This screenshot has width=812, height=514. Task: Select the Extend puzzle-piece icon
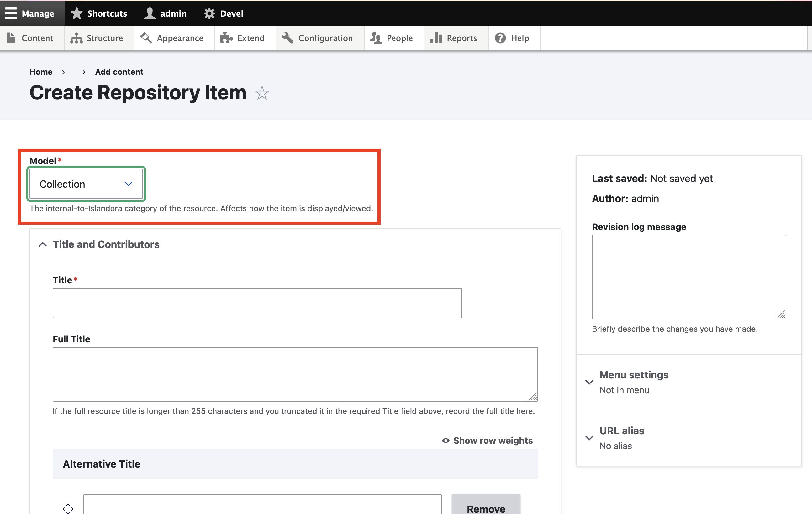(x=226, y=38)
